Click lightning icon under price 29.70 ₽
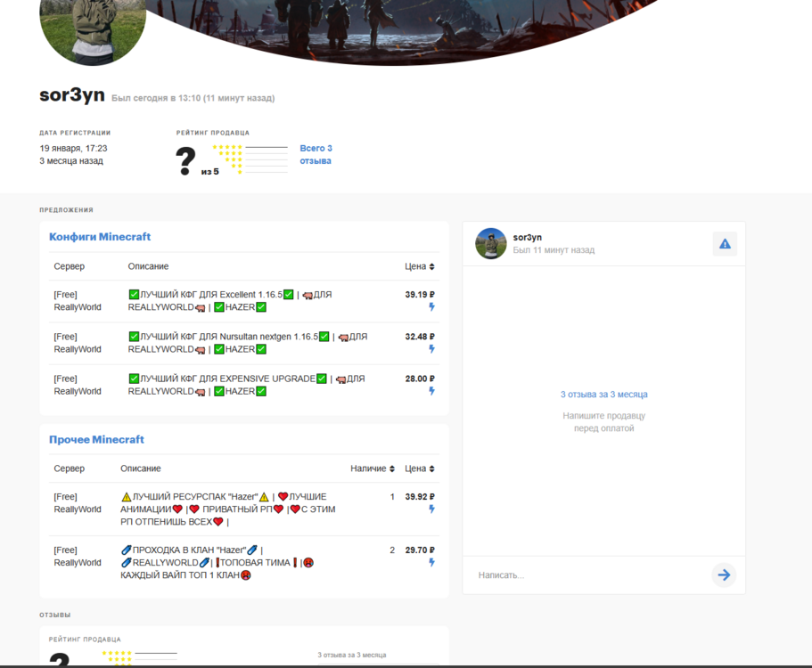 click(431, 562)
